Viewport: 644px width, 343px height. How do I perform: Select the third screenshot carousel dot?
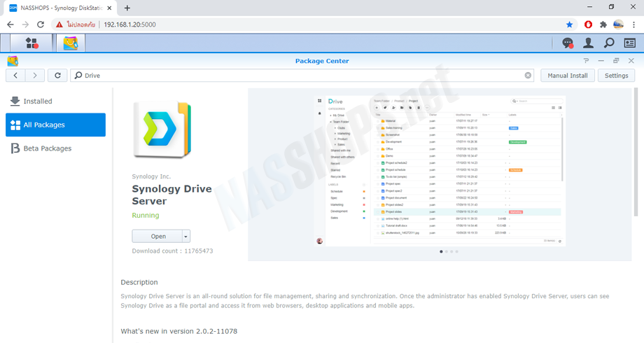(451, 251)
